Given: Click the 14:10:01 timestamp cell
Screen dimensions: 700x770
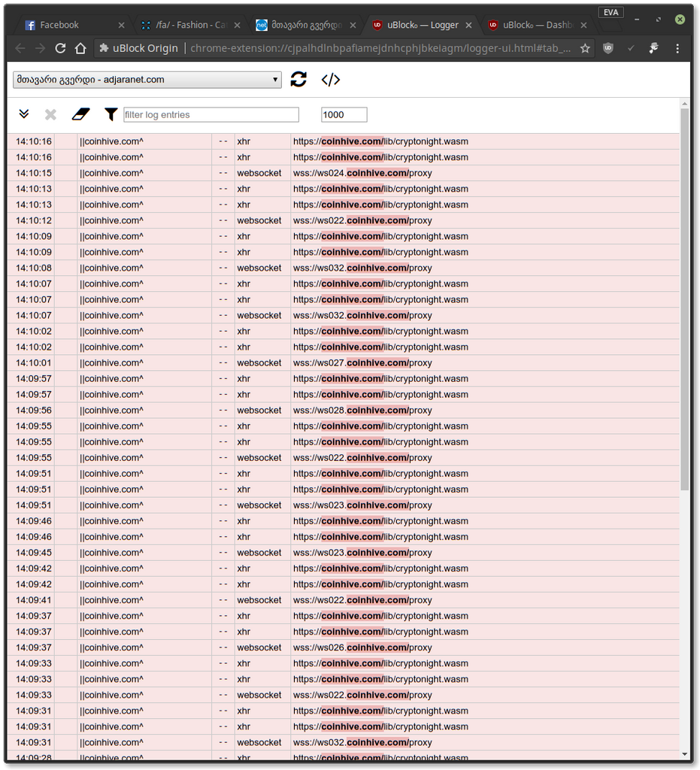Looking at the screenshot, I should click(x=33, y=363).
